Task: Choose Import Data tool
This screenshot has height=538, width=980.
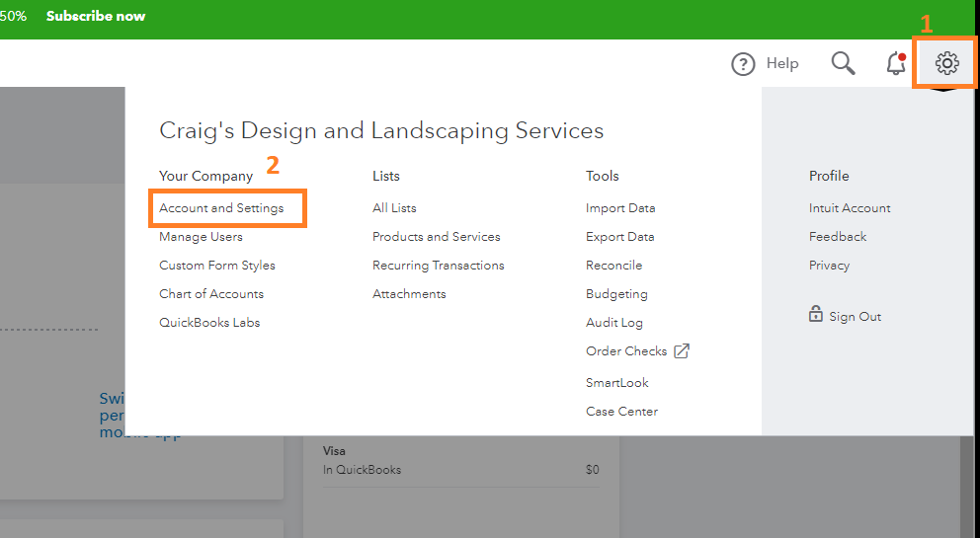Action: click(620, 208)
